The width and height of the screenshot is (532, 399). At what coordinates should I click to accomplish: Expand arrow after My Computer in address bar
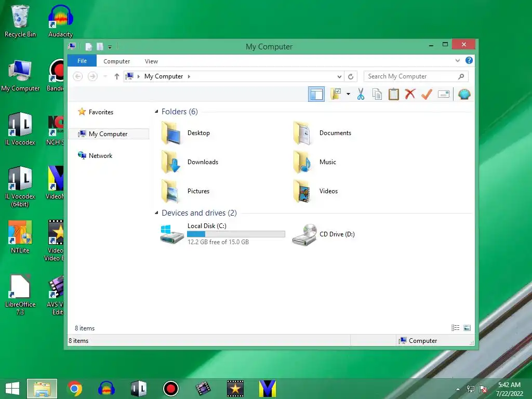pyautogui.click(x=189, y=76)
